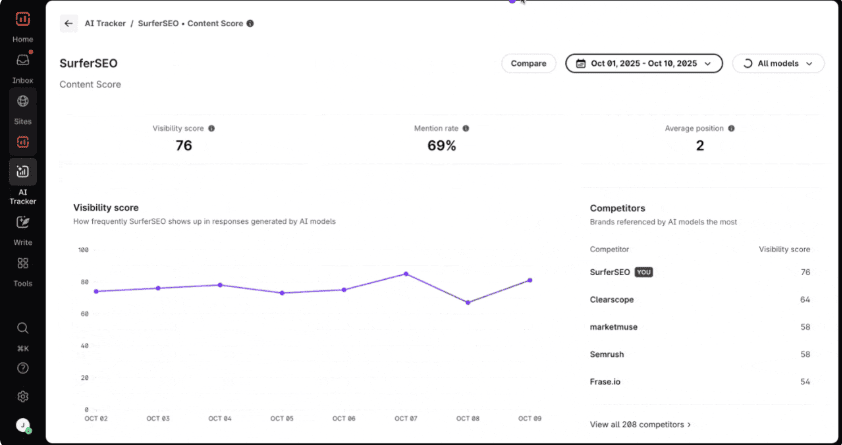
Task: Open the AI Tracker sidebar icon
Action: tap(23, 172)
